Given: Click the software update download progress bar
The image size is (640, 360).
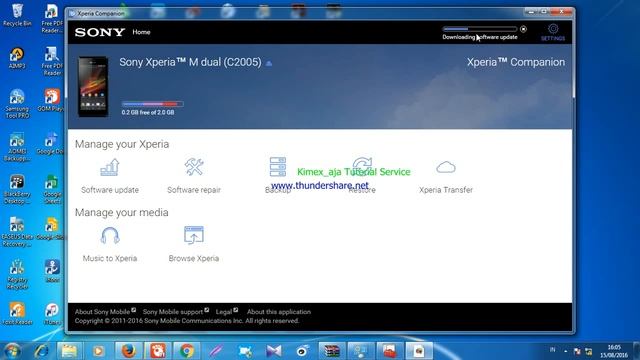Looking at the screenshot, I should click(x=480, y=29).
